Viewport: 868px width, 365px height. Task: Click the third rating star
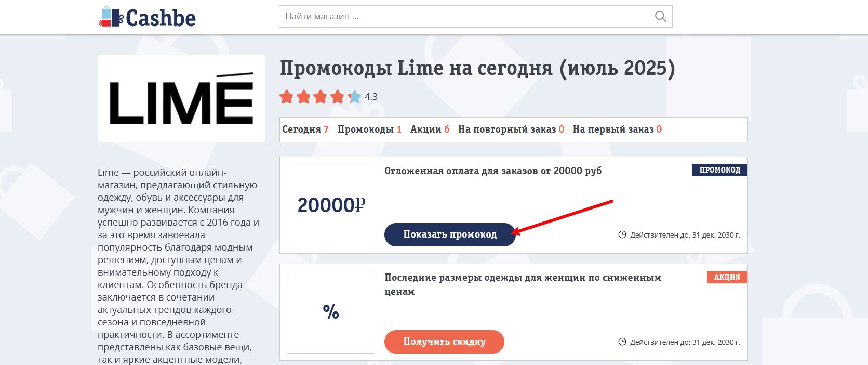[x=321, y=97]
